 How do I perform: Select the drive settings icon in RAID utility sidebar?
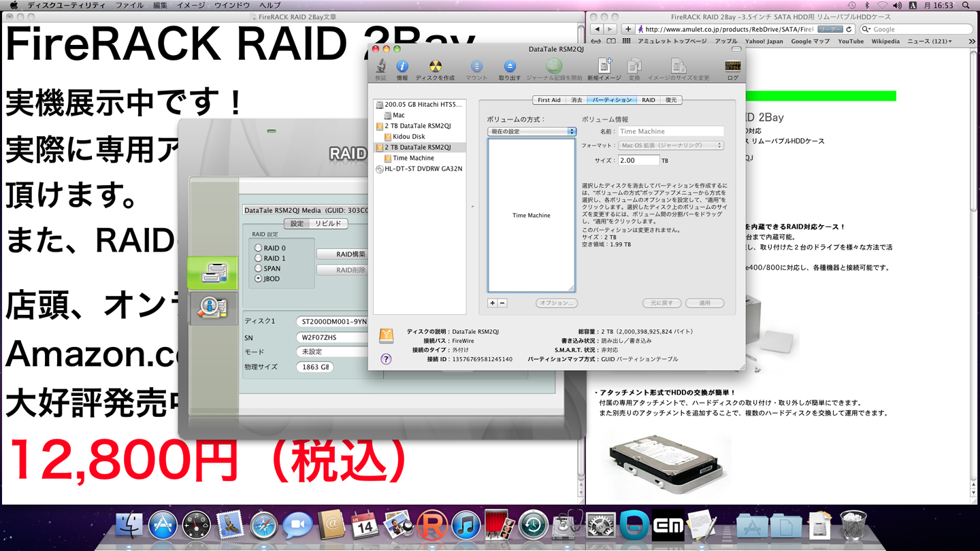pos(212,273)
